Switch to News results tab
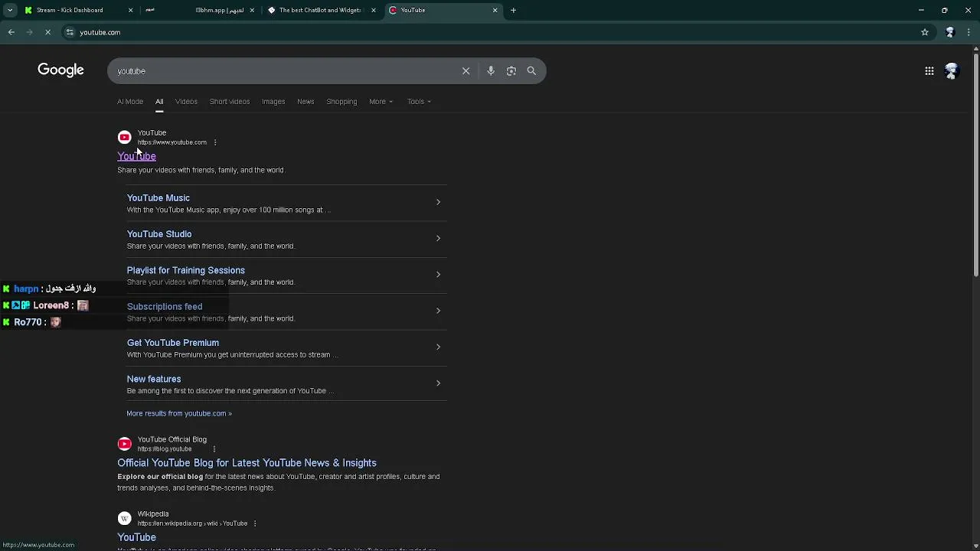The image size is (980, 551). point(305,101)
